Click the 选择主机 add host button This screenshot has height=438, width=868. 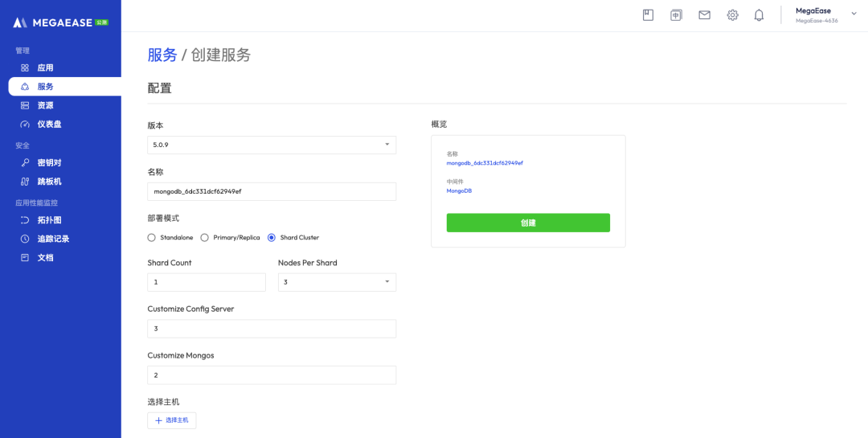172,420
